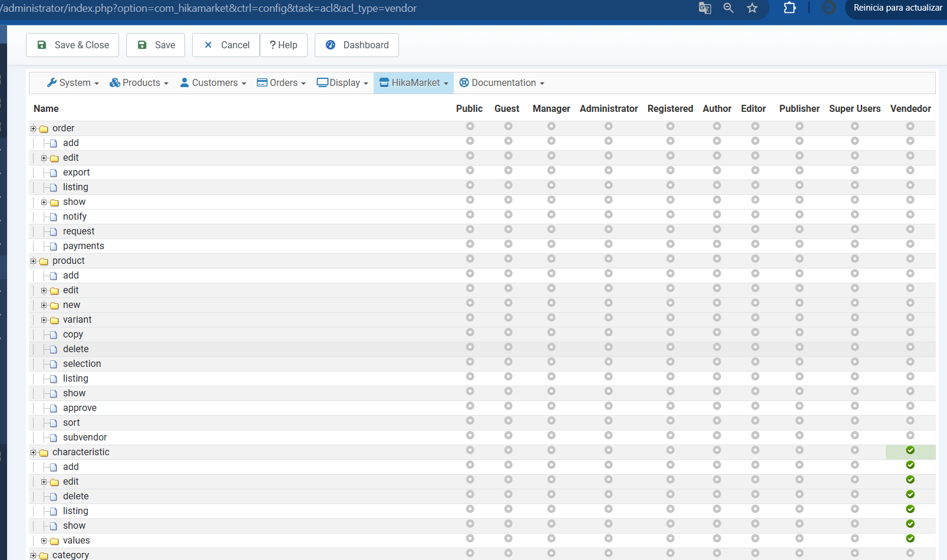Open the browser extensions puzzle icon
The width and height of the screenshot is (947, 560).
tap(790, 8)
